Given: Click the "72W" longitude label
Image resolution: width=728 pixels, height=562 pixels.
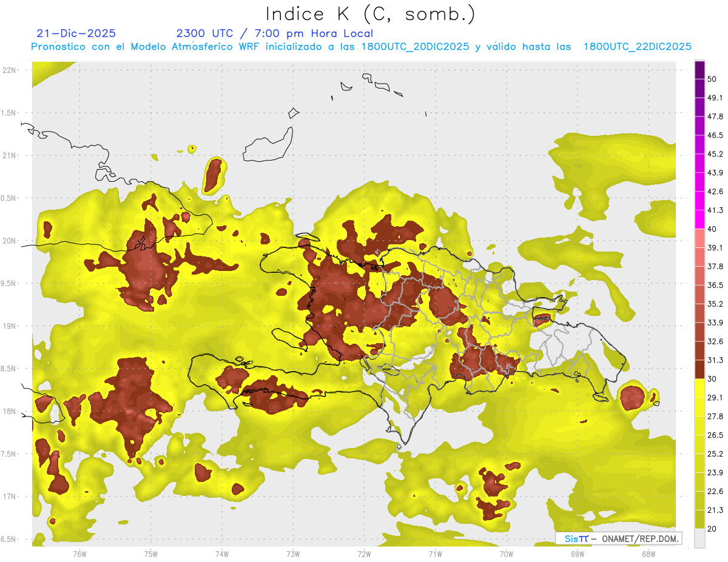Looking at the screenshot, I should coord(364,554).
